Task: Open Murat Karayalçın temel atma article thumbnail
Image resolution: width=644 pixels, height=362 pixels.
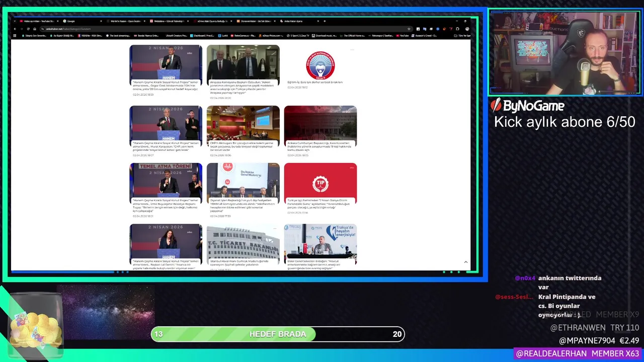Action: (166, 123)
